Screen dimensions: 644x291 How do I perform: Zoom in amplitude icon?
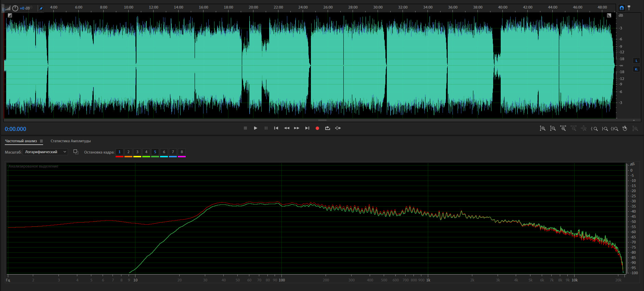tap(542, 129)
